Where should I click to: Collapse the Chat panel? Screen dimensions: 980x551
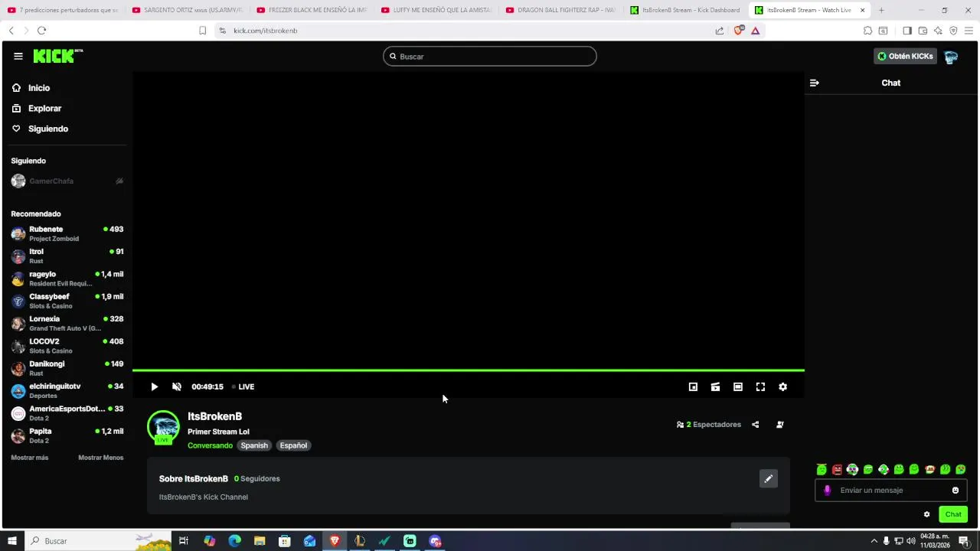point(815,83)
